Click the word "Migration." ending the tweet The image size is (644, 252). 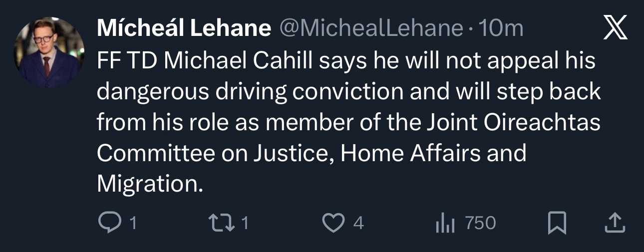[x=150, y=185]
